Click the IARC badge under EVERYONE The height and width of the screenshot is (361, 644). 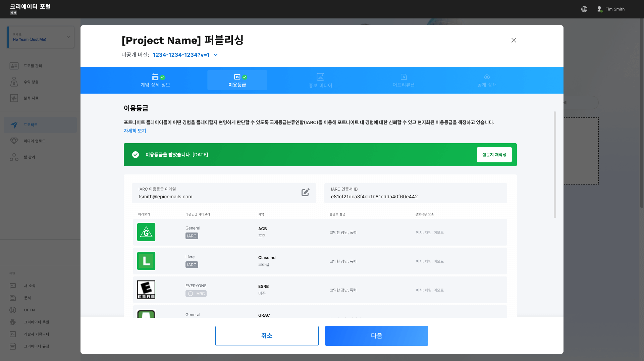[x=196, y=294]
